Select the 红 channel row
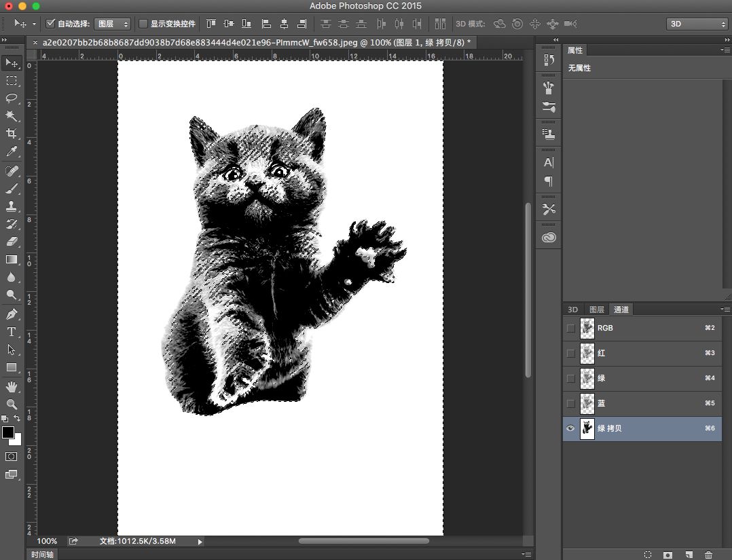 645,353
